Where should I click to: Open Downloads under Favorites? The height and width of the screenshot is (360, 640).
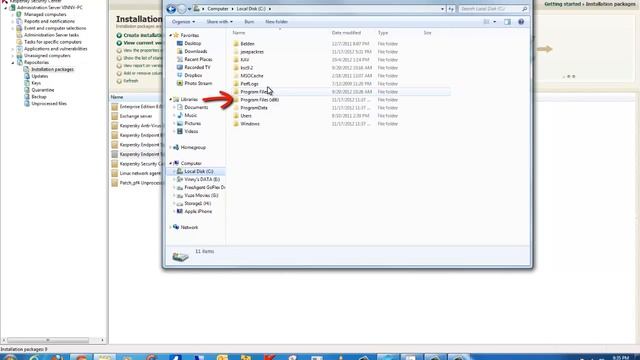tap(196, 51)
